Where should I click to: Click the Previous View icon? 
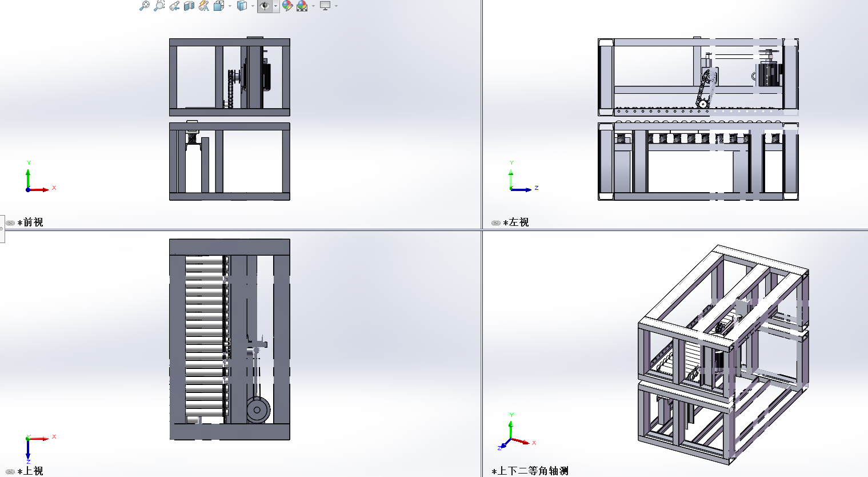pos(174,6)
